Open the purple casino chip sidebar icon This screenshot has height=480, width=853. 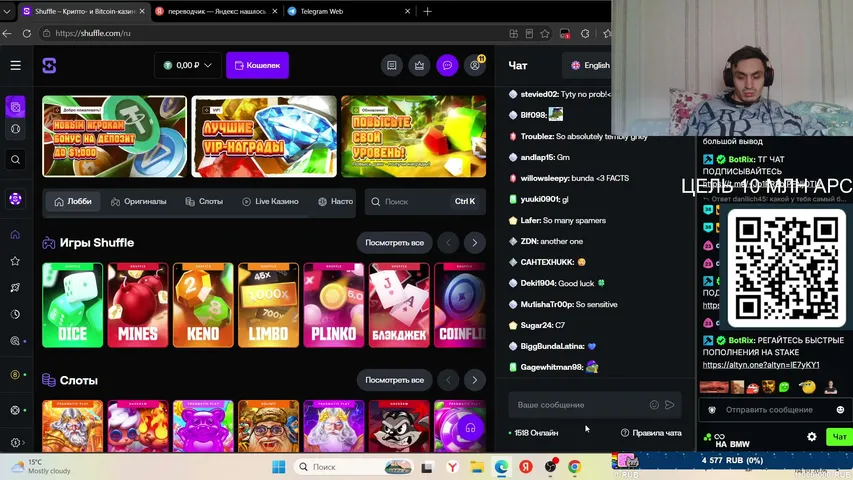(x=15, y=199)
